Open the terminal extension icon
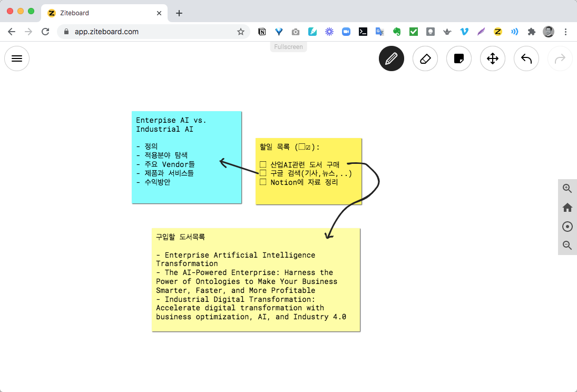 (363, 32)
